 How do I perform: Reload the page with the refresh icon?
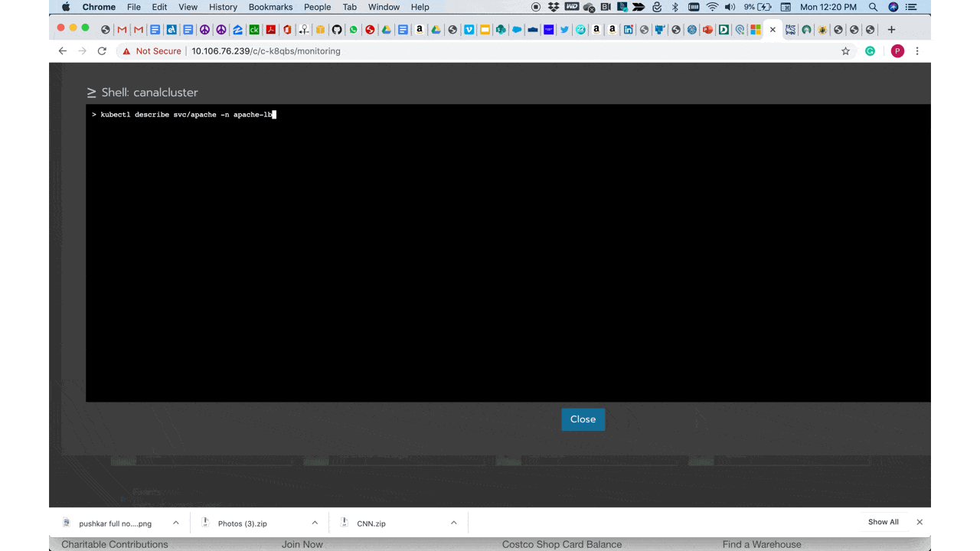pyautogui.click(x=102, y=51)
